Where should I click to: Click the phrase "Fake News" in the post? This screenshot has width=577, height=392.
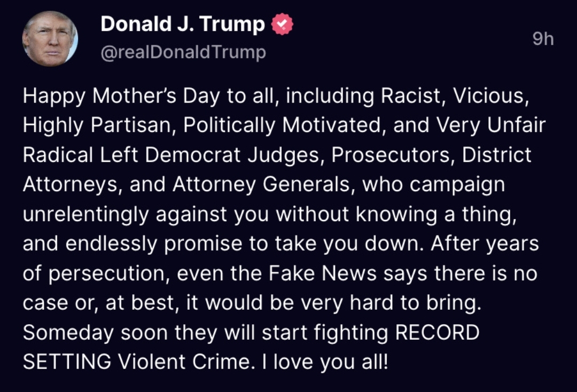[322, 273]
